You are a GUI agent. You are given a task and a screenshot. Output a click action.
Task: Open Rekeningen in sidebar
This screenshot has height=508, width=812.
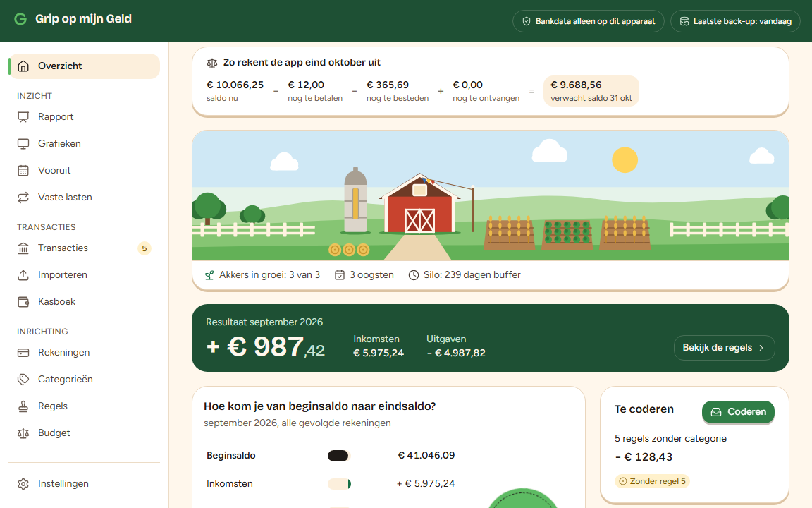click(85, 353)
